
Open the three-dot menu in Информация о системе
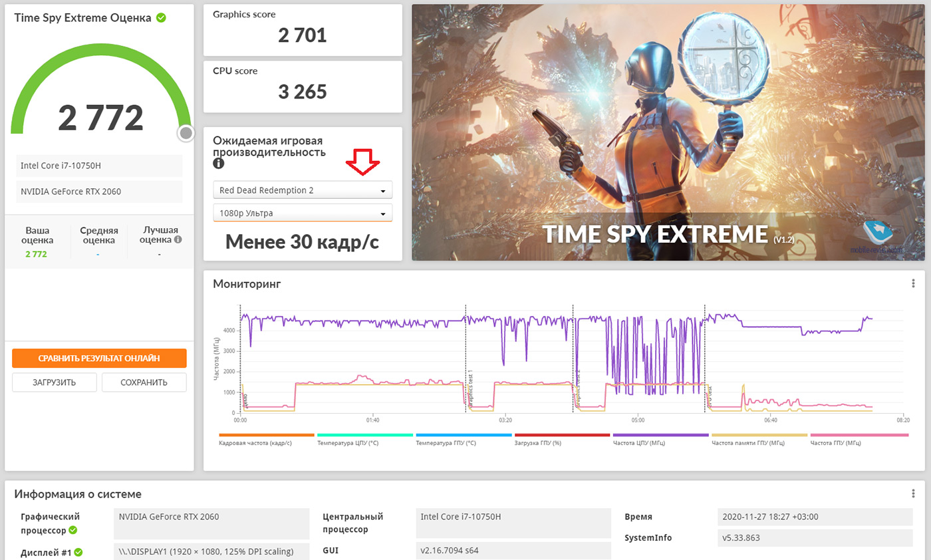tap(914, 493)
